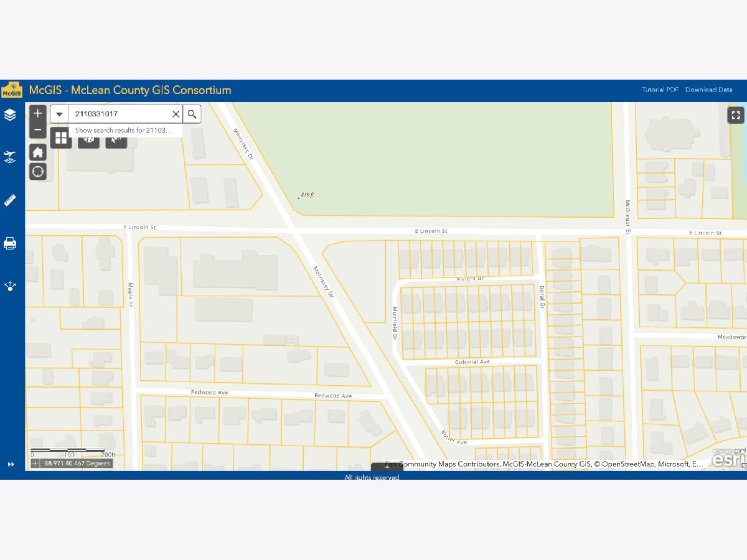Toggle fullscreen map view
The height and width of the screenshot is (560, 747).
[736, 114]
